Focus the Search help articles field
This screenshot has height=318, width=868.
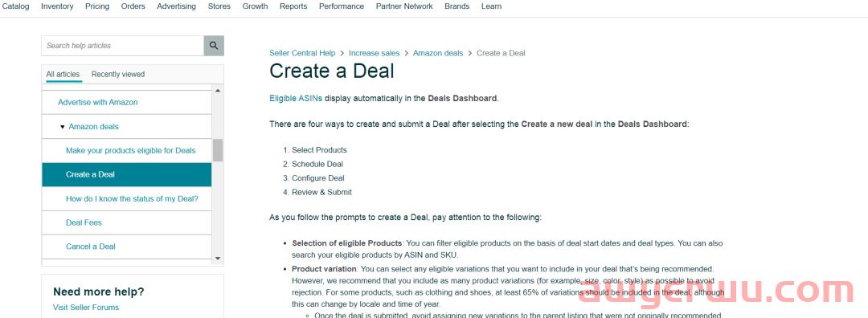(x=122, y=45)
